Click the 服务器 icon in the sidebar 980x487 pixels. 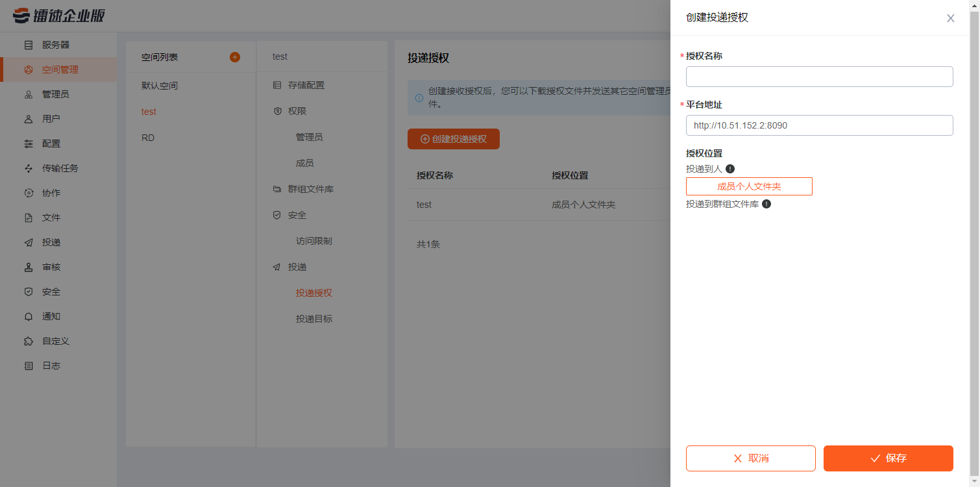29,45
